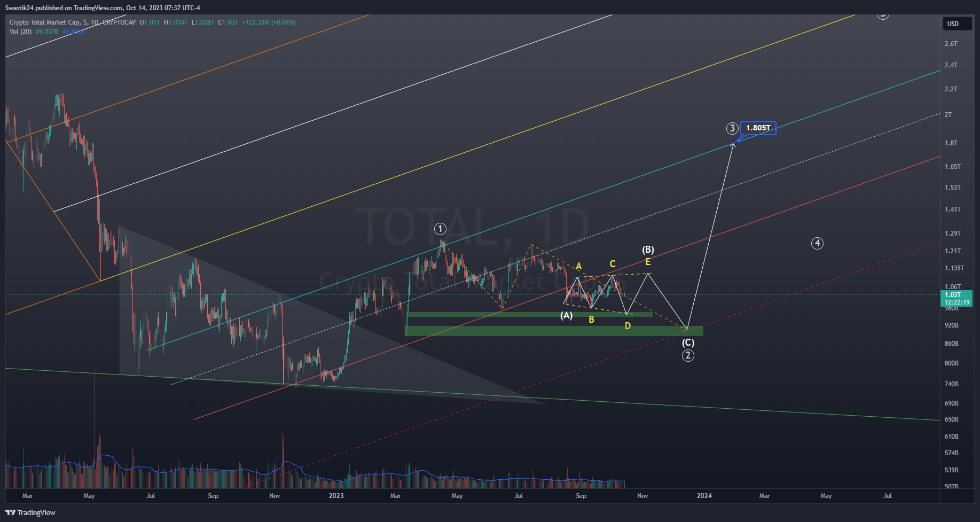The image size is (980, 522).
Task: Click the Nov label nearest 2024 on time axis
Action: 642,496
